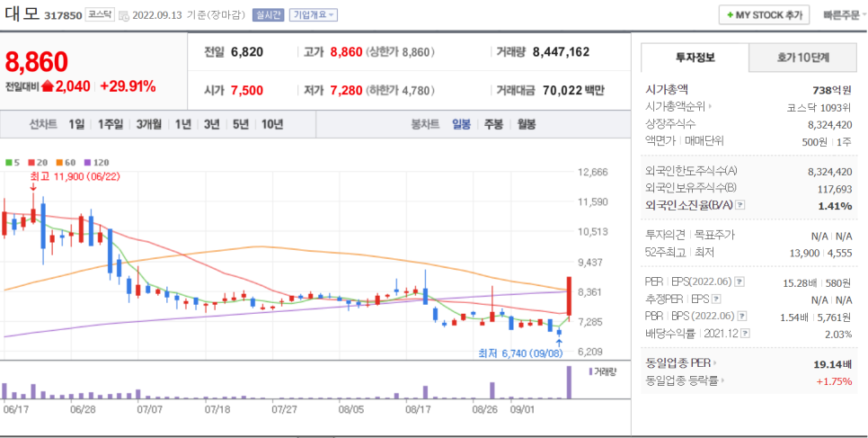Click the 거래량 8,447,162 value

561,52
